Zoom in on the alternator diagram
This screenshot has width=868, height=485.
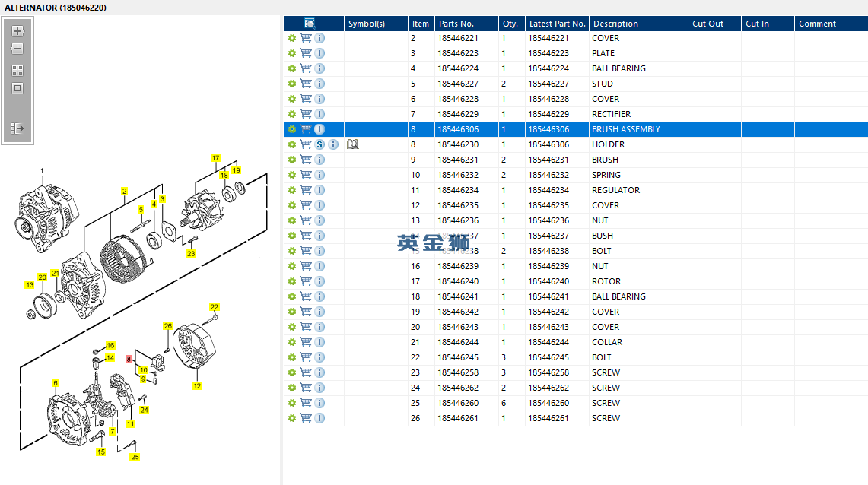tap(17, 31)
